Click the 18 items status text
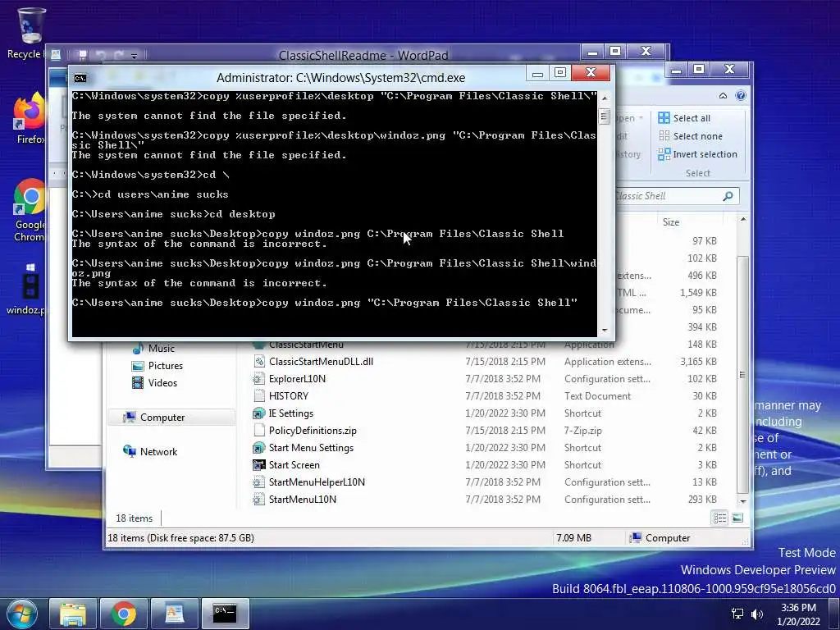Image resolution: width=840 pixels, height=630 pixels. click(x=134, y=518)
